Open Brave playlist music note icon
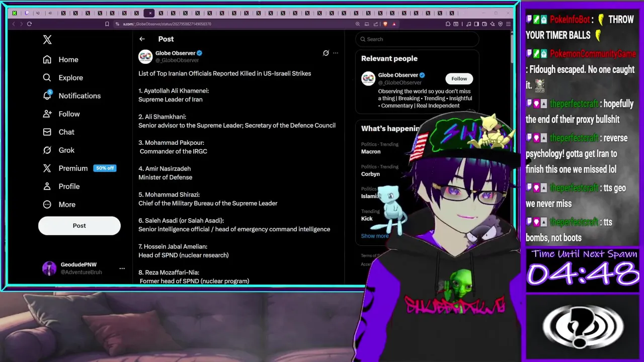Screen dimensions: 644x362 468,24
